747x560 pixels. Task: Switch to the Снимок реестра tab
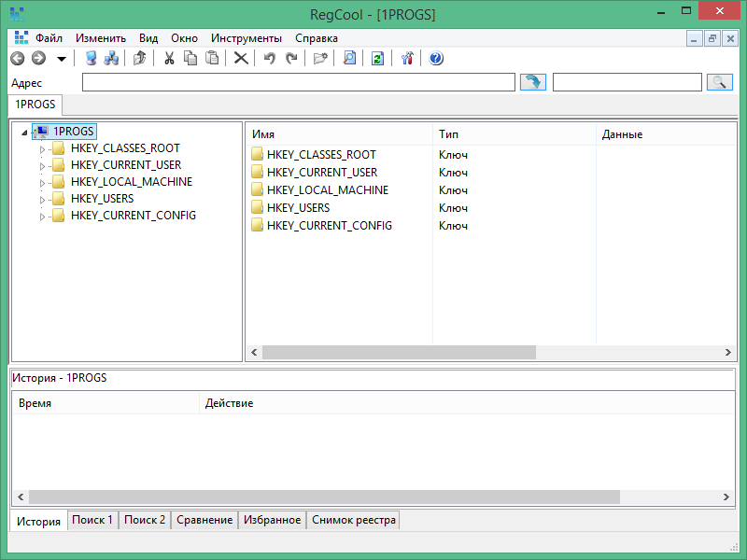pos(353,520)
